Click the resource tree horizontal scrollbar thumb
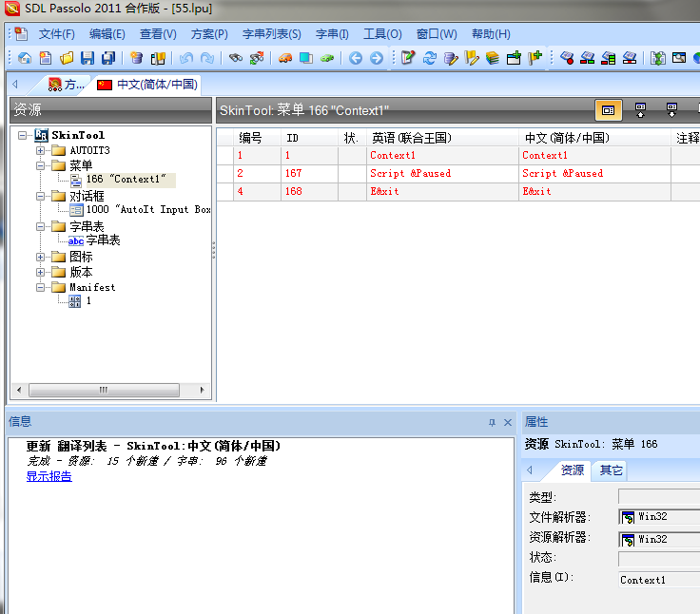 coord(104,390)
